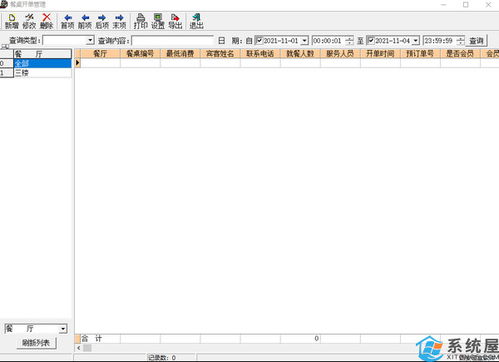Toggle the end date 2021-11-04 checkbox
499x362 pixels.
pyautogui.click(x=371, y=41)
